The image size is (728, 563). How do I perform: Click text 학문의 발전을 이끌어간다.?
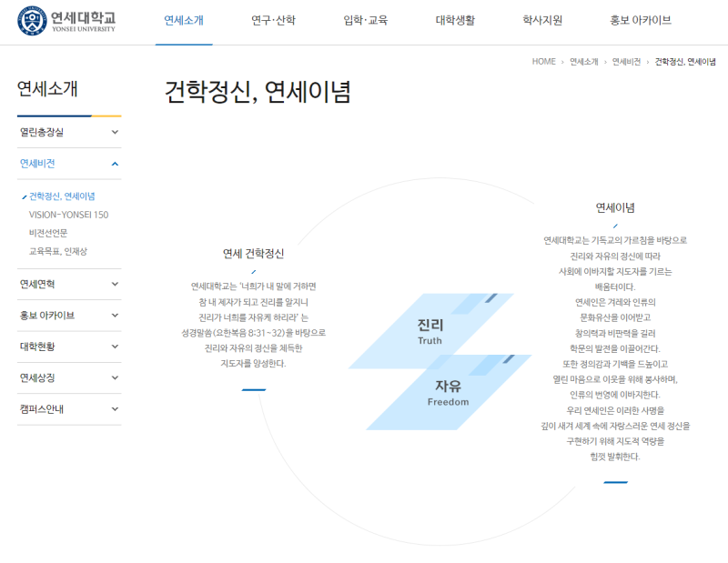[615, 348]
